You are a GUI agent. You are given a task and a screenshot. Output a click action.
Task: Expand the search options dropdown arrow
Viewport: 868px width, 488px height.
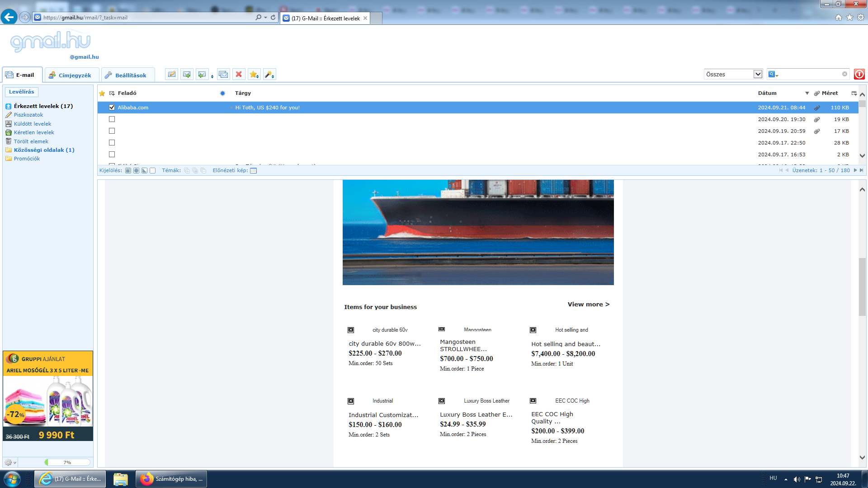777,75
